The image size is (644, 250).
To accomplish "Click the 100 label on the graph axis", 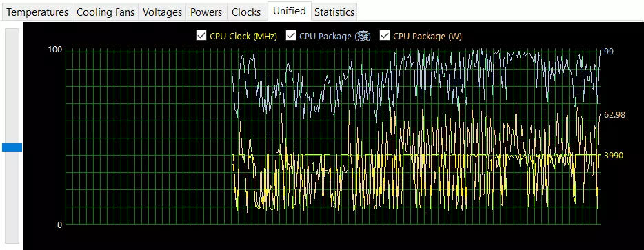I will point(55,50).
